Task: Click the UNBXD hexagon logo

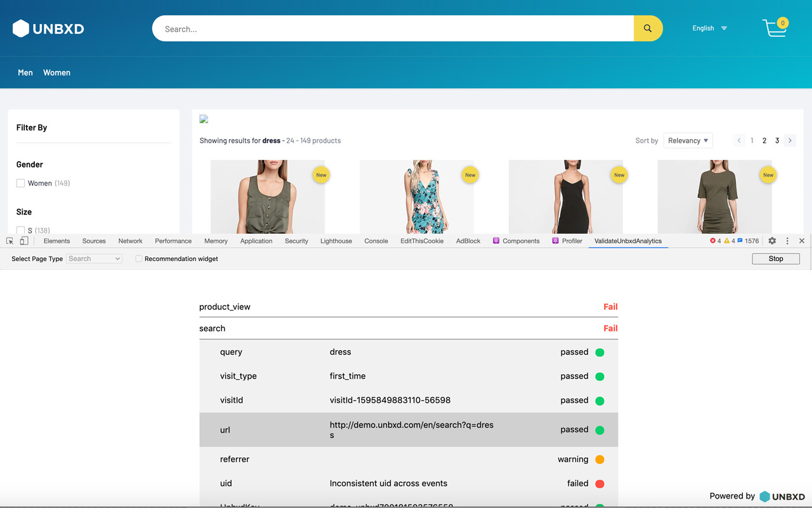Action: 21,28
